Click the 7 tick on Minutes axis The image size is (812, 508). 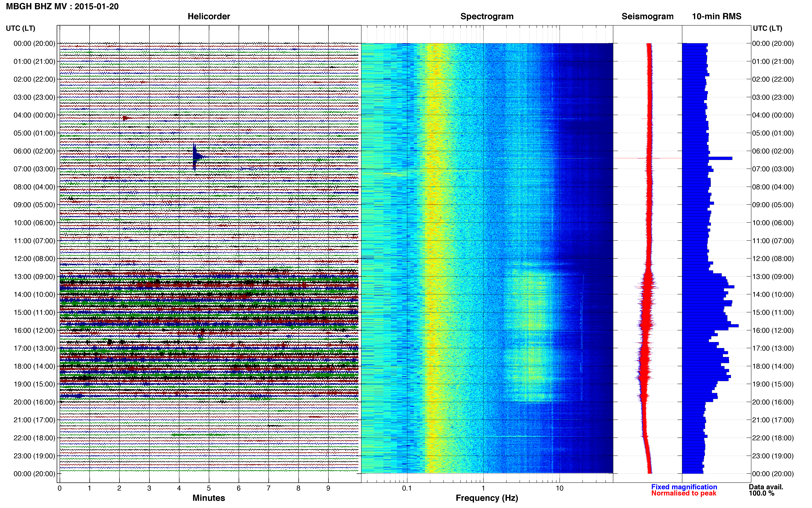[x=269, y=488]
